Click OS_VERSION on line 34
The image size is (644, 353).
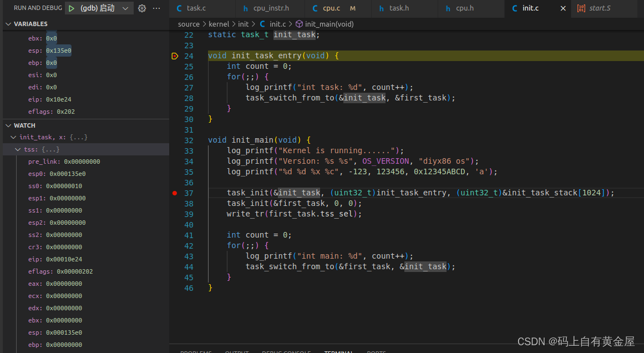(386, 161)
